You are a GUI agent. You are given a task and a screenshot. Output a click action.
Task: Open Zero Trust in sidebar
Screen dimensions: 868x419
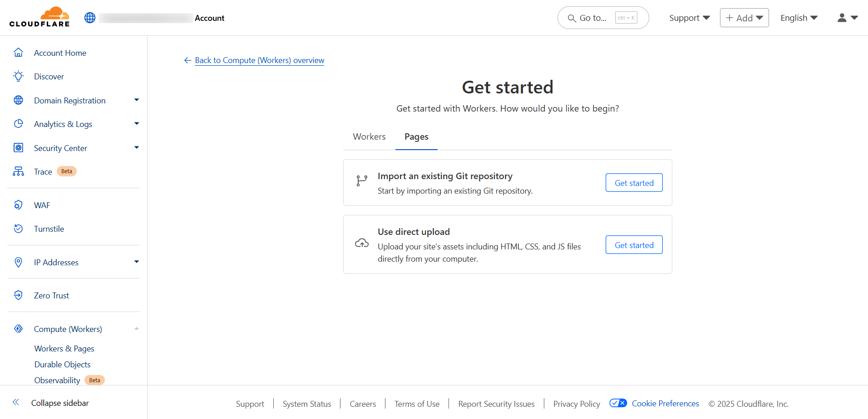point(51,296)
